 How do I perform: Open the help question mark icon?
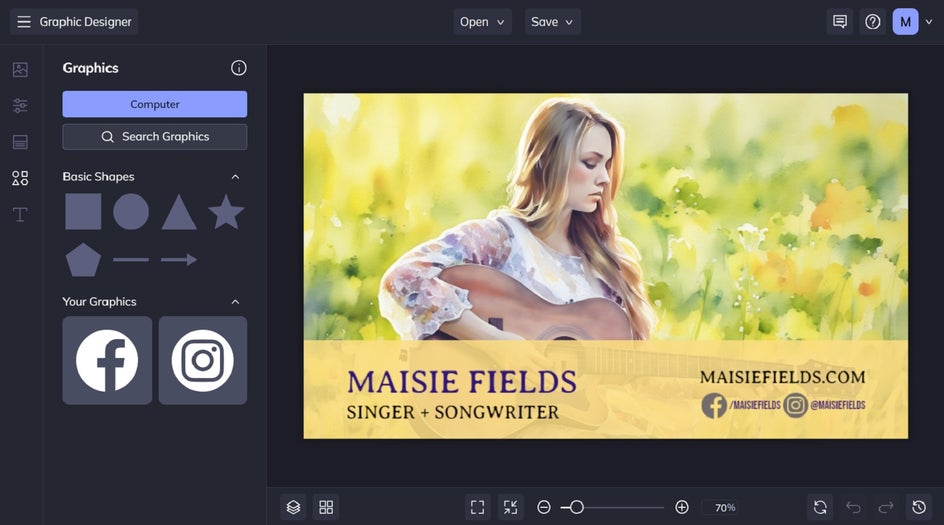pyautogui.click(x=872, y=22)
